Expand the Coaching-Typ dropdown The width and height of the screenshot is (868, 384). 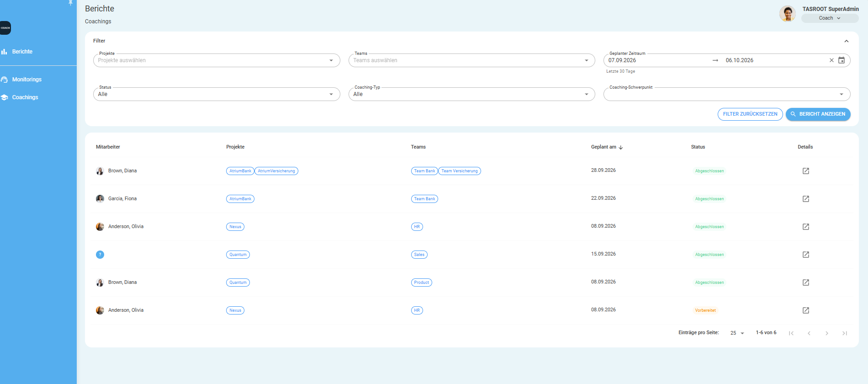pos(471,94)
